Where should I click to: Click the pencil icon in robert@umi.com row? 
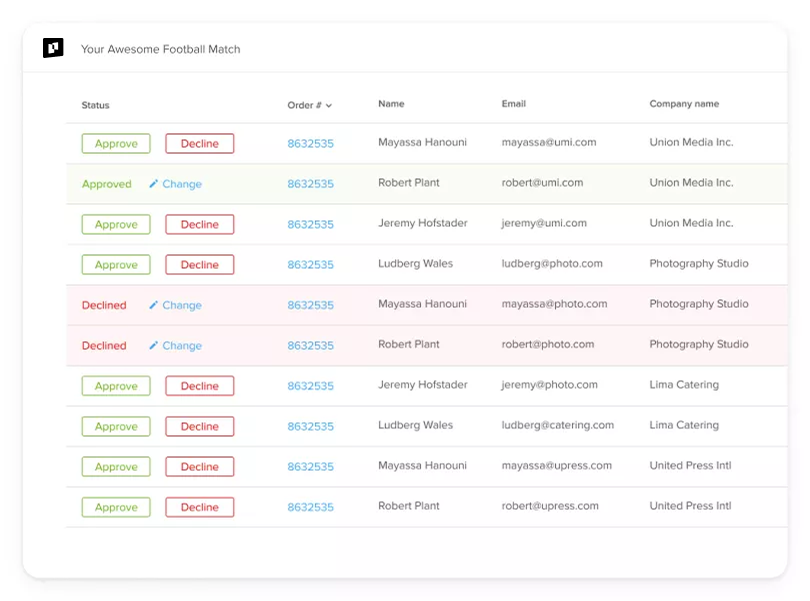(153, 184)
